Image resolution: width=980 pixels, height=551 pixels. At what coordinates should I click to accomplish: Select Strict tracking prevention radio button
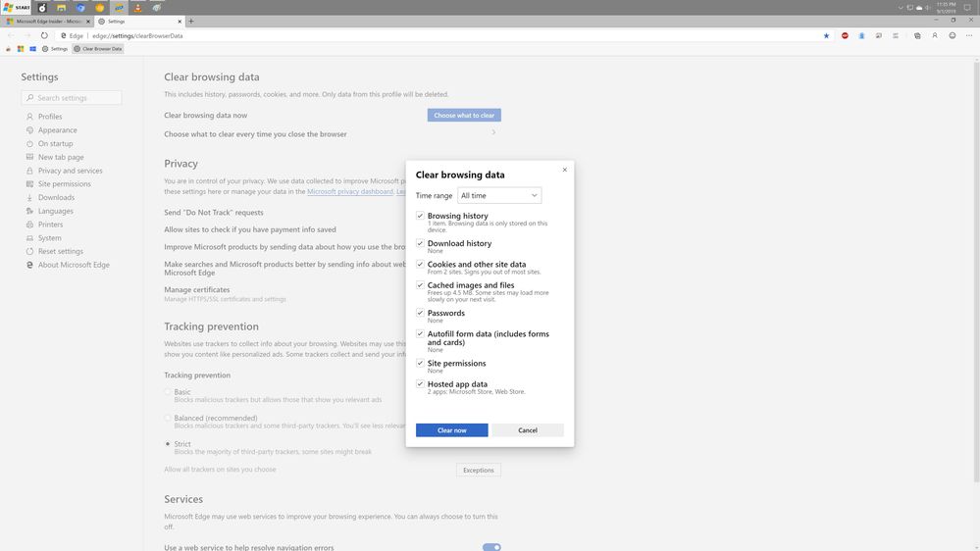click(x=168, y=443)
